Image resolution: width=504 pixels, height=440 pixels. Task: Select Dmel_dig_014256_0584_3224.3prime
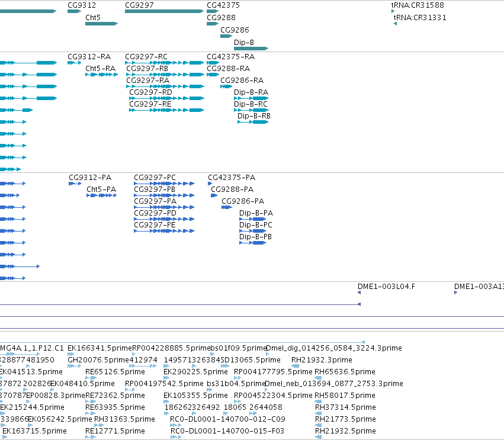[x=333, y=348]
